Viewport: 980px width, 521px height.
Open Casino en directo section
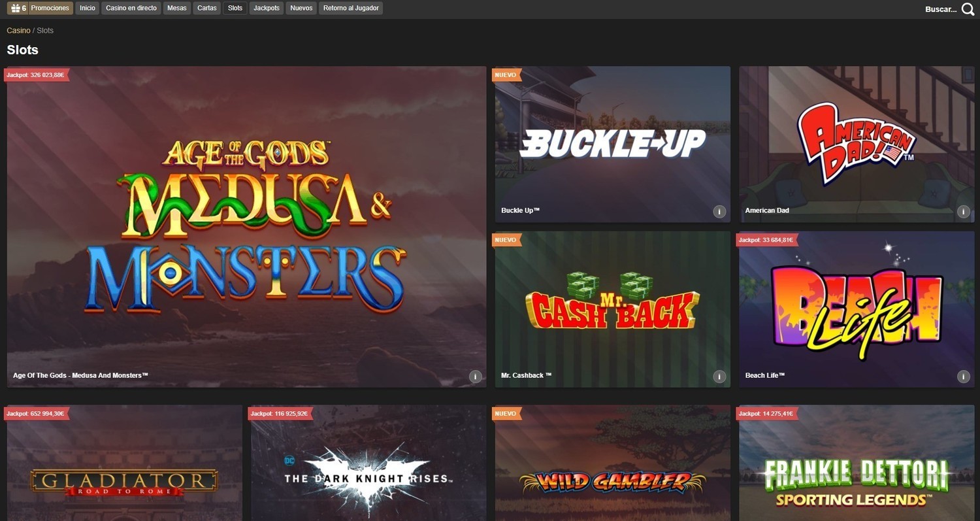[131, 8]
